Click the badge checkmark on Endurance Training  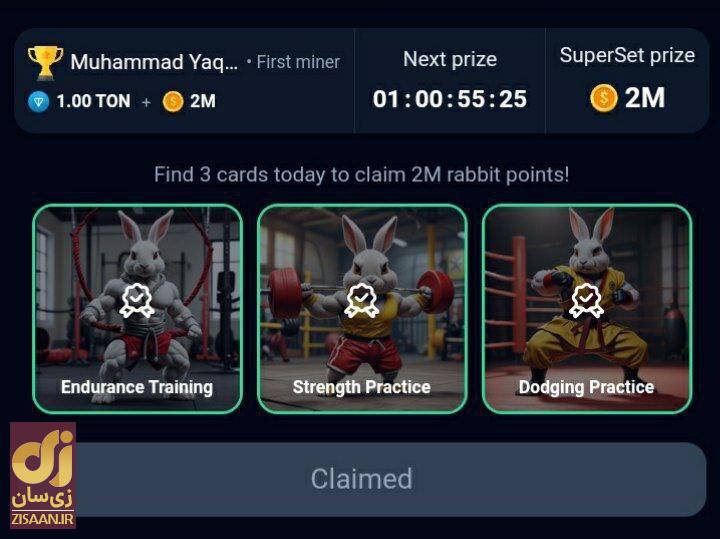(x=136, y=300)
